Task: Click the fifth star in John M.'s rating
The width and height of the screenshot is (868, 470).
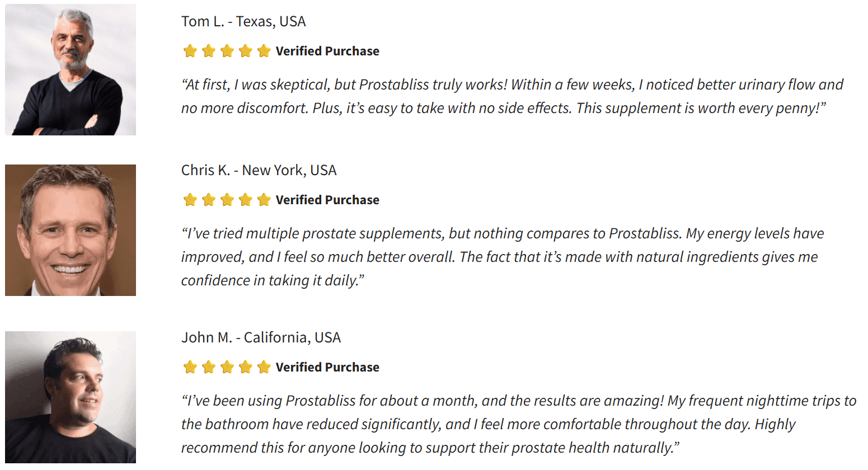Action: [x=264, y=367]
